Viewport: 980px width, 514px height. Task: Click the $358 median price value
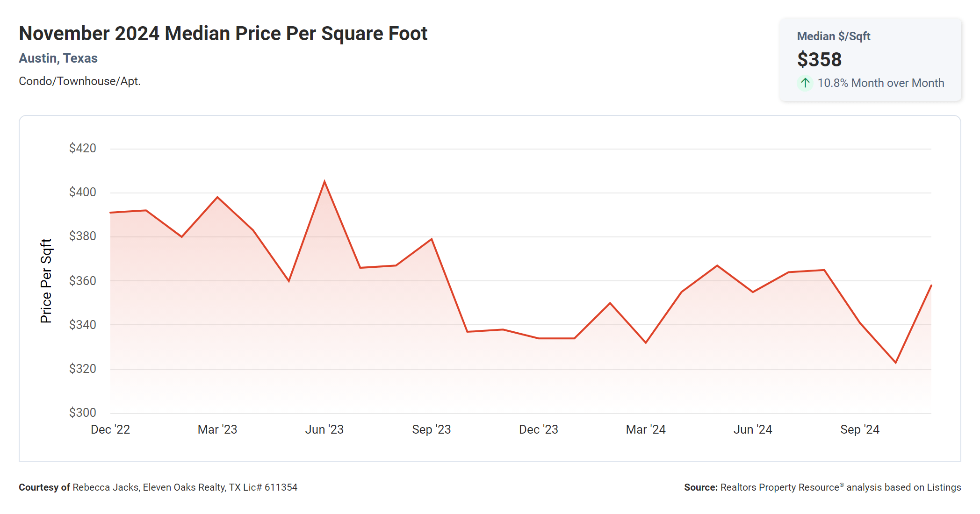pyautogui.click(x=819, y=60)
